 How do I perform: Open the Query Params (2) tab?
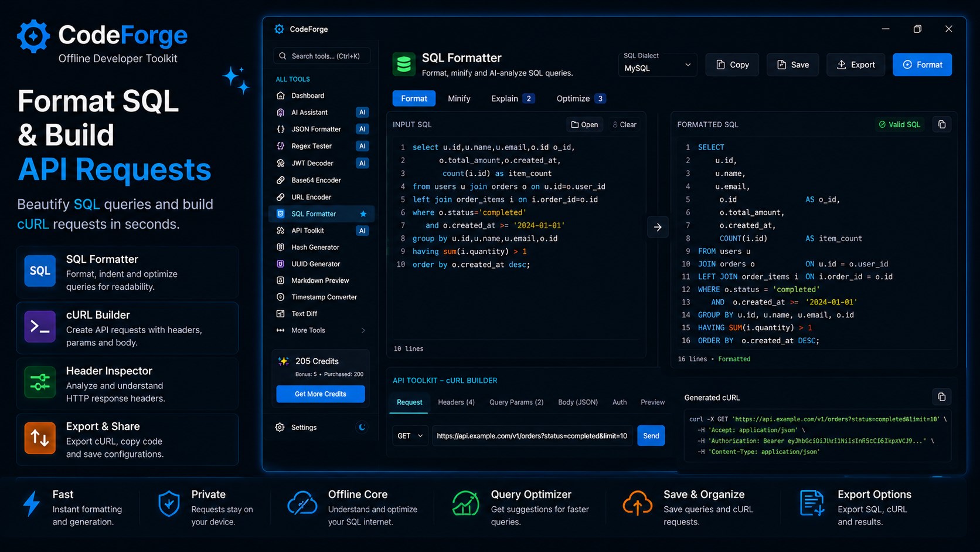(516, 402)
